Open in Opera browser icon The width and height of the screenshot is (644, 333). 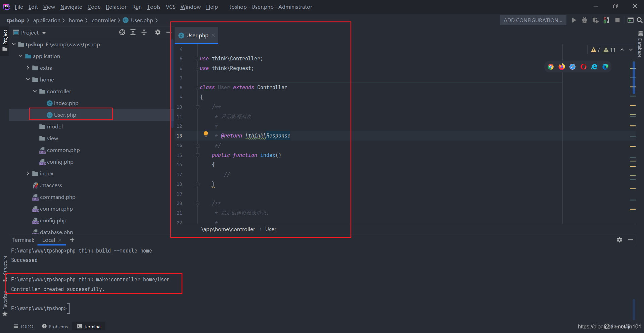(584, 67)
